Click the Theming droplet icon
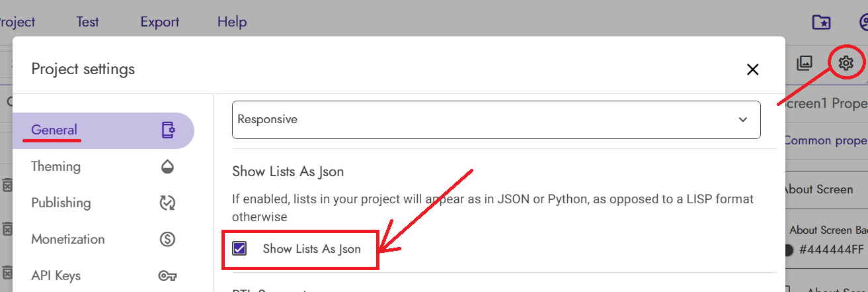This screenshot has width=868, height=292. tap(167, 167)
